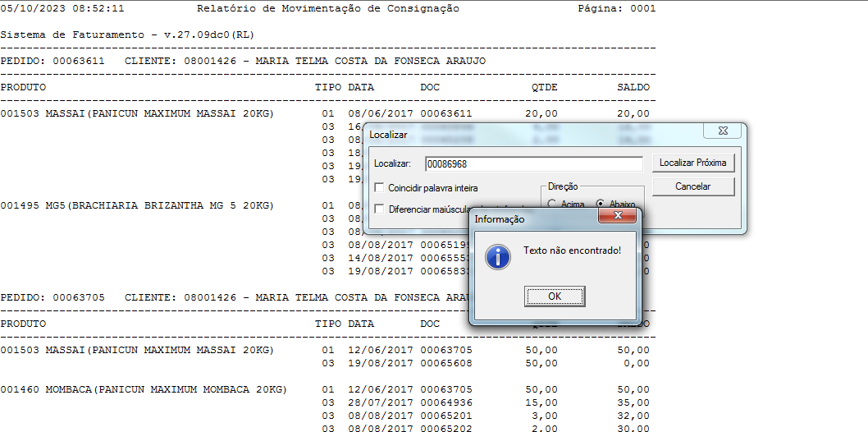Viewport: 868px width, 432px height.
Task: Focus the Localizar search text field
Action: click(x=534, y=164)
